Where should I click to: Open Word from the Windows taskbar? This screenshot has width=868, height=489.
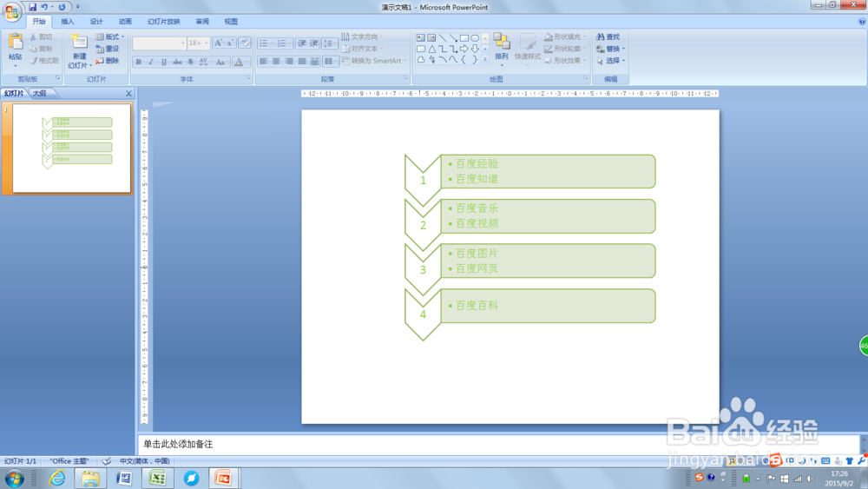click(124, 478)
